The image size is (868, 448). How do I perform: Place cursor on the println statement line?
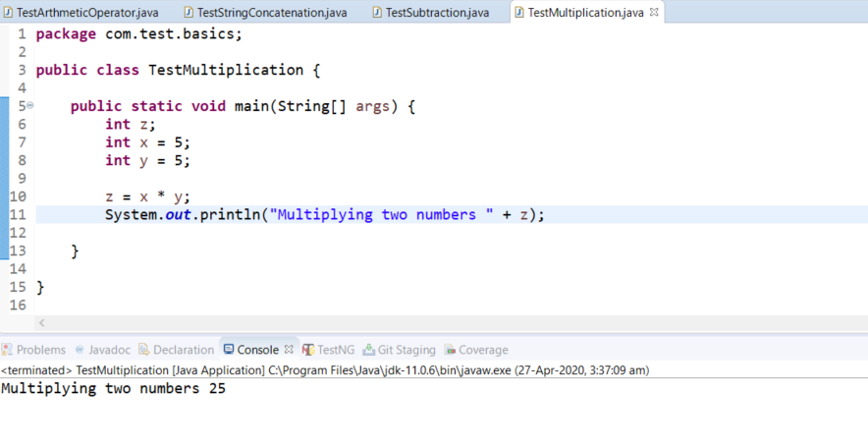coord(324,214)
